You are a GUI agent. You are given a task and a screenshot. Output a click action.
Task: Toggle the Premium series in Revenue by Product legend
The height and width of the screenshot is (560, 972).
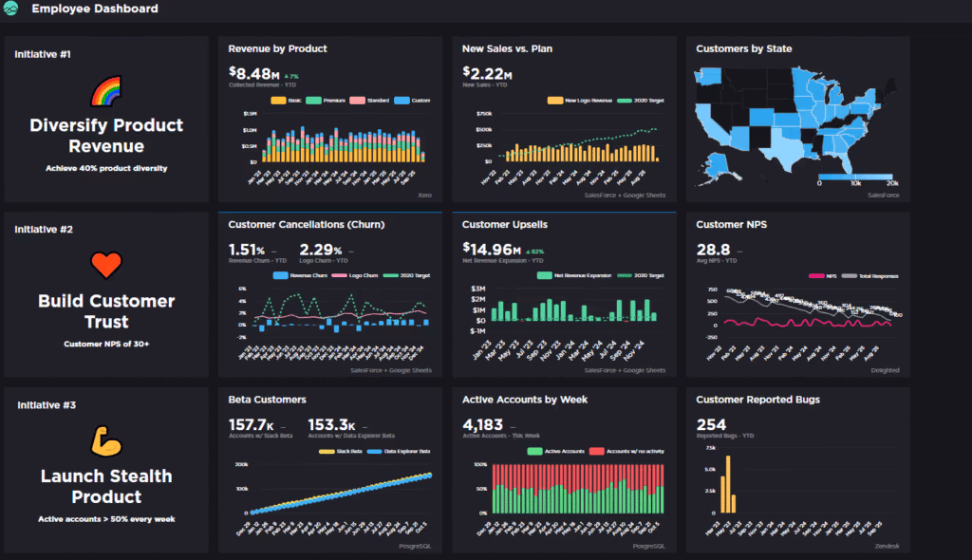pyautogui.click(x=326, y=101)
